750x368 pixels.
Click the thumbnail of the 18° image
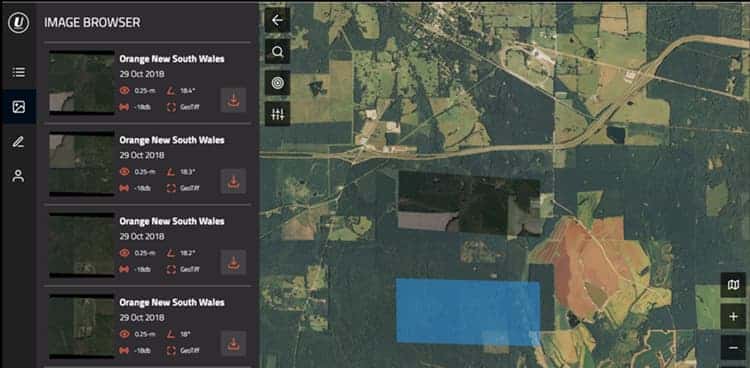[82, 326]
